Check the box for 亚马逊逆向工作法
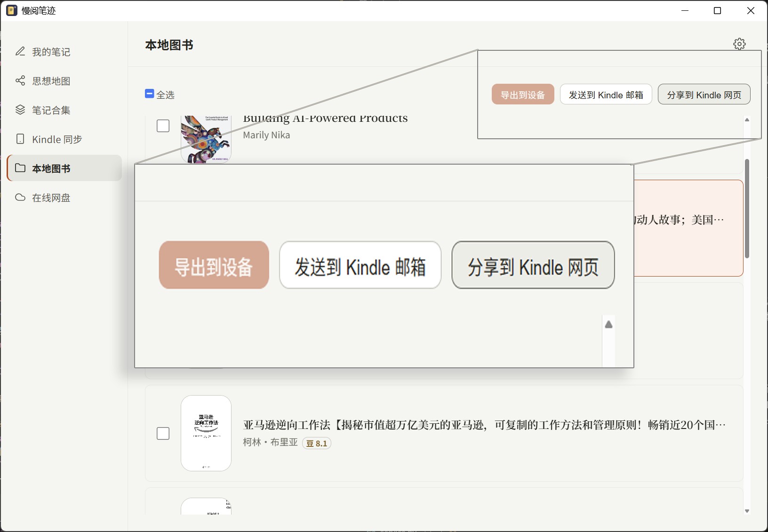Image resolution: width=768 pixels, height=532 pixels. [x=163, y=433]
